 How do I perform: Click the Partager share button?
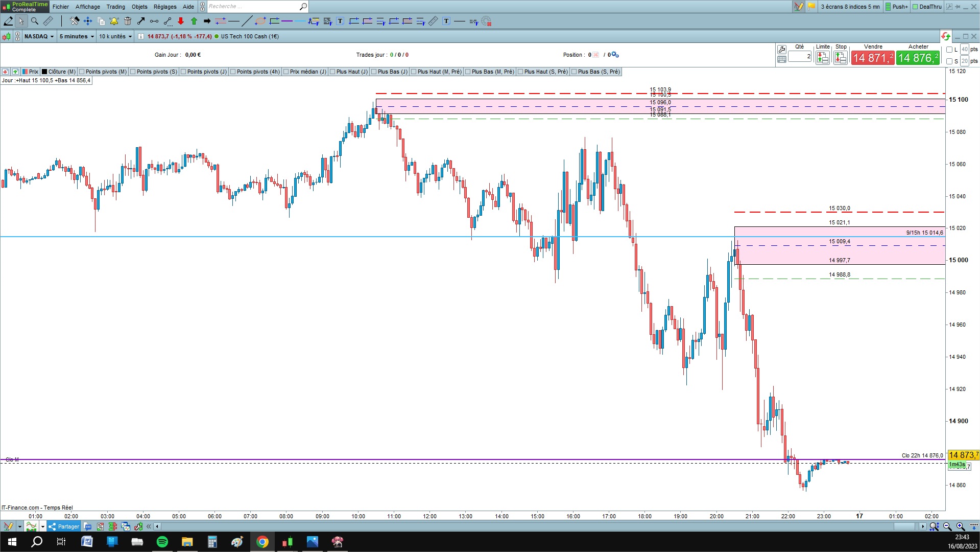pyautogui.click(x=64, y=526)
